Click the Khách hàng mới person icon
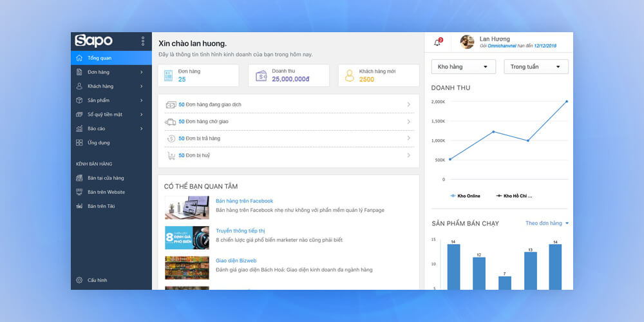Screen dimensions: 644x322 [x=349, y=75]
